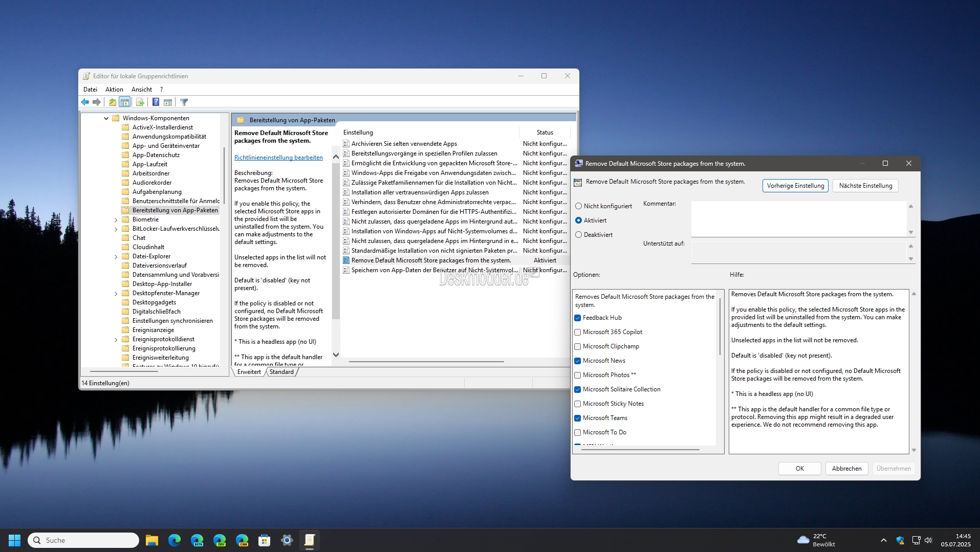The height and width of the screenshot is (552, 980).
Task: Open Microsoft Store from the taskbar
Action: pos(265,540)
